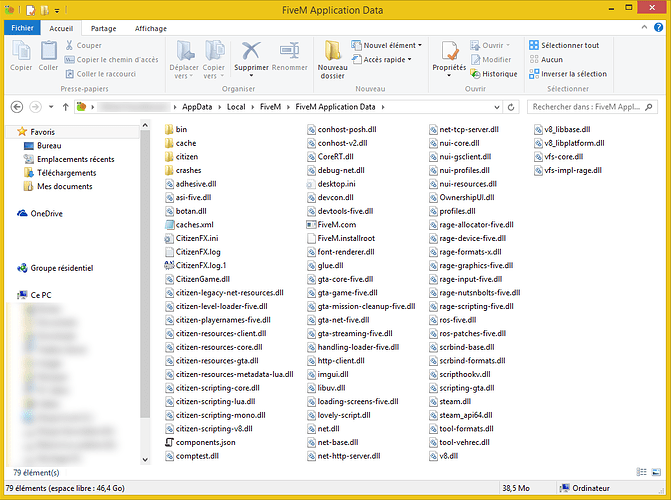Switch to the Partage tab
This screenshot has width=671, height=500.
104,28
